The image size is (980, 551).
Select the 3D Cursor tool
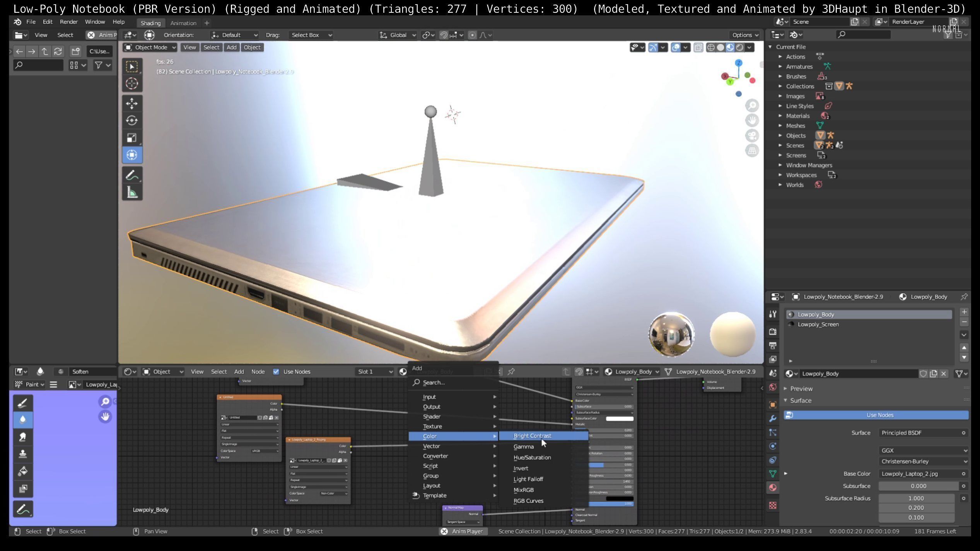pyautogui.click(x=132, y=83)
